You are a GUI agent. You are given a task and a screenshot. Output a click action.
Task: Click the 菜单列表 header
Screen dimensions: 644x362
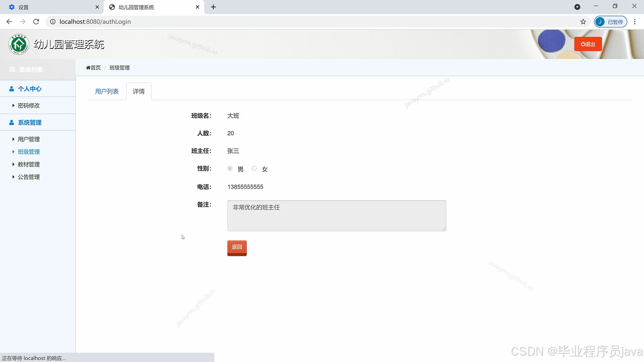coord(38,70)
